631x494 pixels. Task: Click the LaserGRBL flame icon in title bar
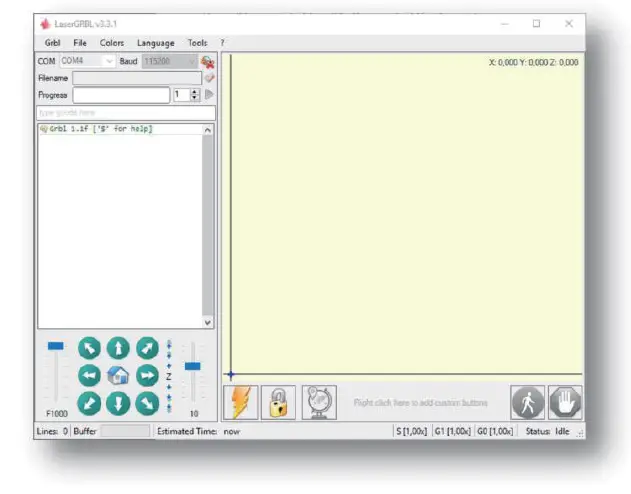point(45,24)
